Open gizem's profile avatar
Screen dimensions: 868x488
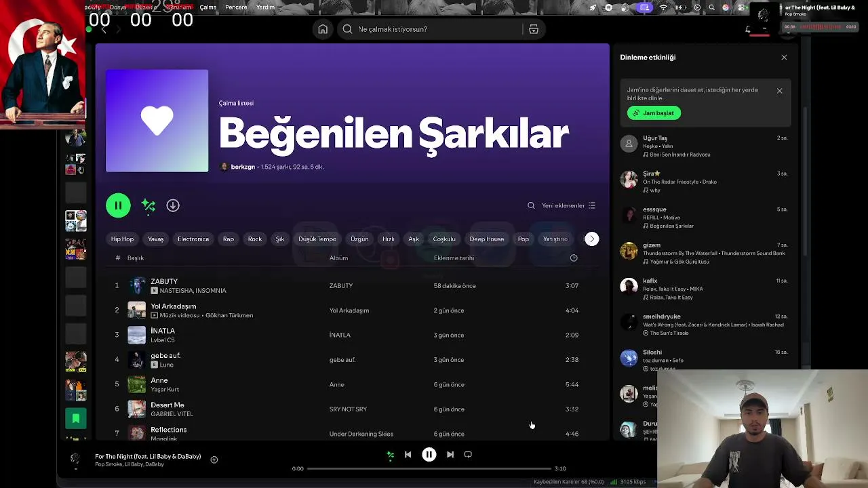click(629, 251)
